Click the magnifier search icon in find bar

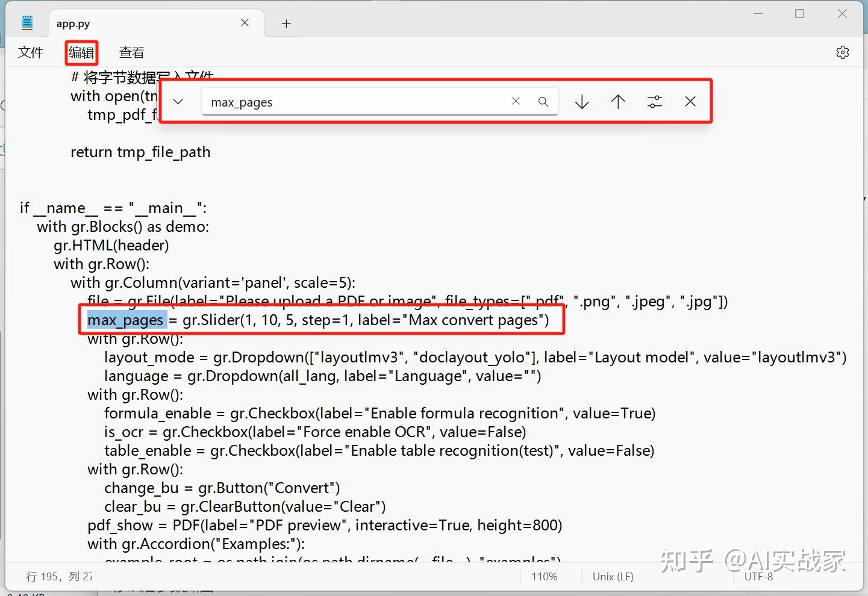coord(543,101)
